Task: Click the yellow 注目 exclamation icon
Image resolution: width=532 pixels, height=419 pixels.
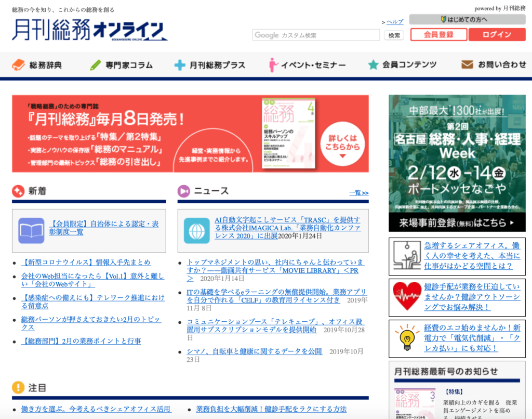Action: pyautogui.click(x=18, y=387)
